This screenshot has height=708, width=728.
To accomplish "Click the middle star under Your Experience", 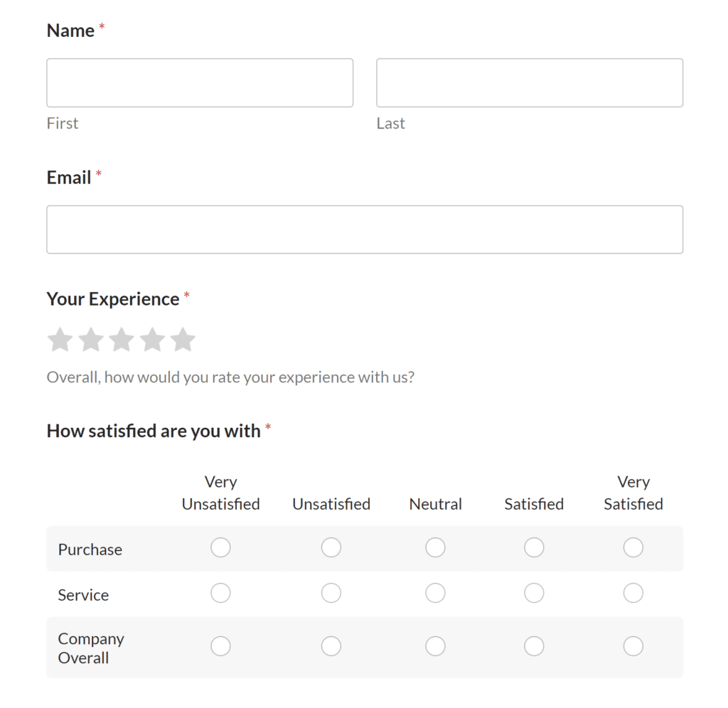I will 122,339.
